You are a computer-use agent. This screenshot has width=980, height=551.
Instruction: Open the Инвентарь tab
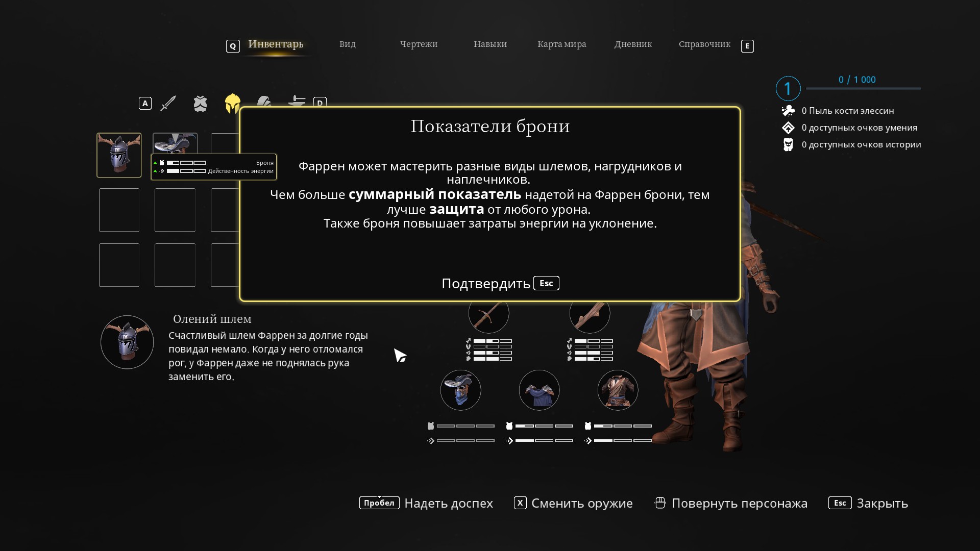click(x=276, y=44)
